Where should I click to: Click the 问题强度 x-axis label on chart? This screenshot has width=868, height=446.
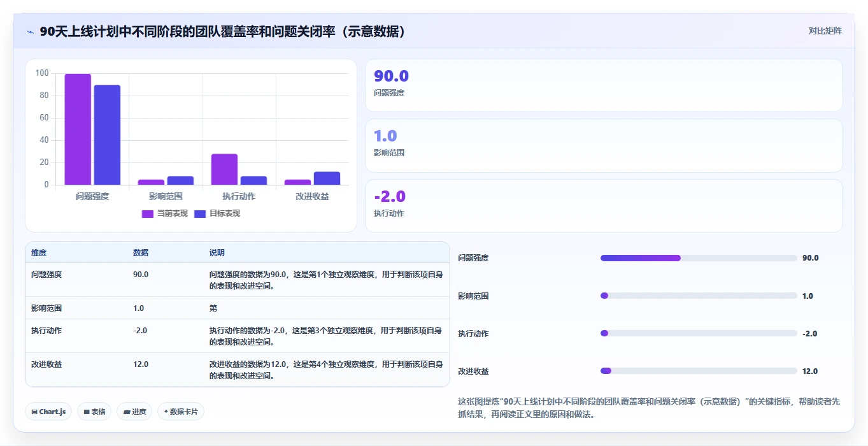point(92,196)
